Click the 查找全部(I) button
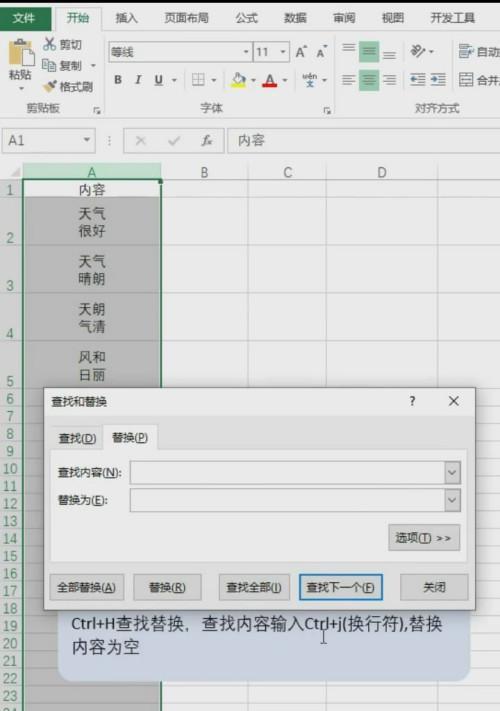This screenshot has height=711, width=500. [254, 587]
